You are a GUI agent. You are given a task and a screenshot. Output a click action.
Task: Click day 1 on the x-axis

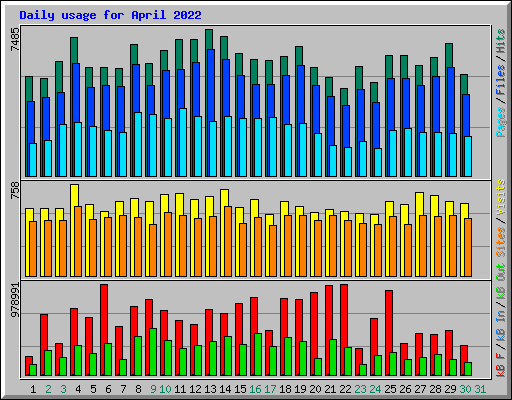pos(33,389)
